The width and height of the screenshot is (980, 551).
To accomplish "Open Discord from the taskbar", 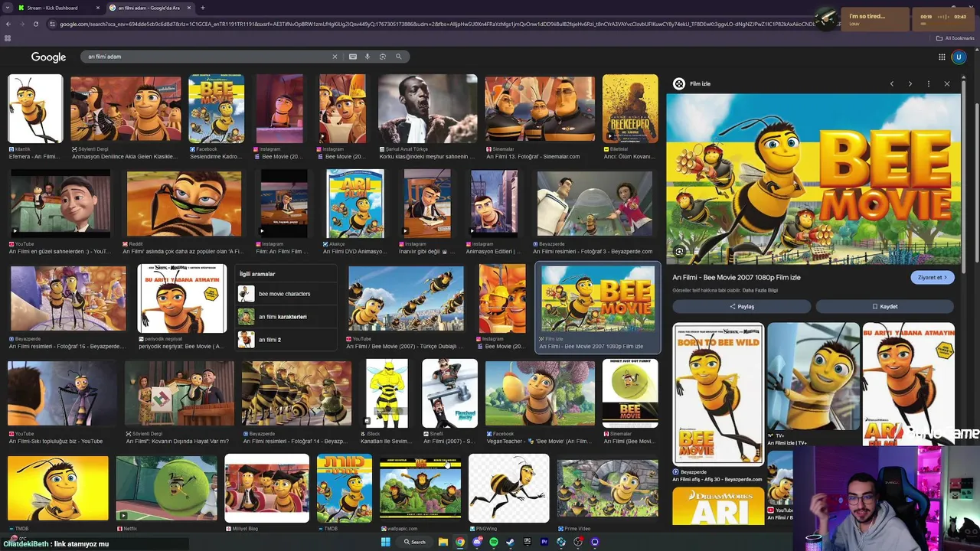I will [x=476, y=542].
